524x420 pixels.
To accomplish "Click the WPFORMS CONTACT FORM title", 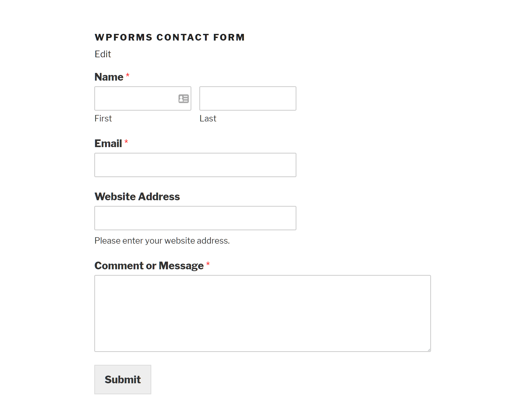I will tap(169, 37).
